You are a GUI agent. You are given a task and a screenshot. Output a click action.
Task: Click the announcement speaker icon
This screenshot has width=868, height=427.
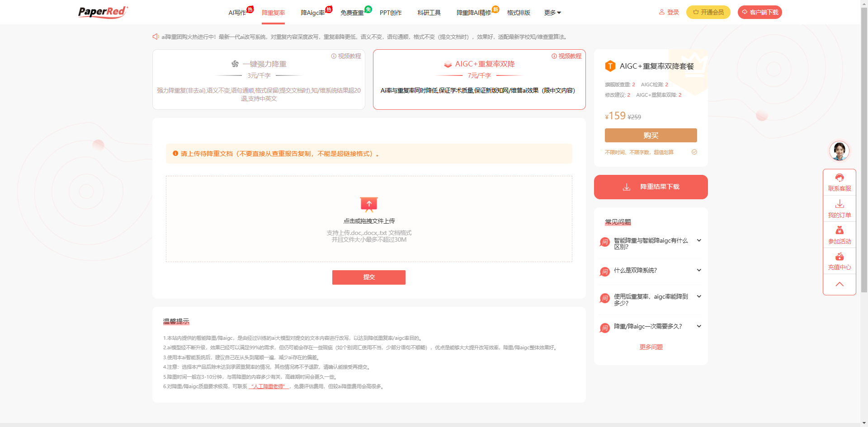pyautogui.click(x=156, y=37)
